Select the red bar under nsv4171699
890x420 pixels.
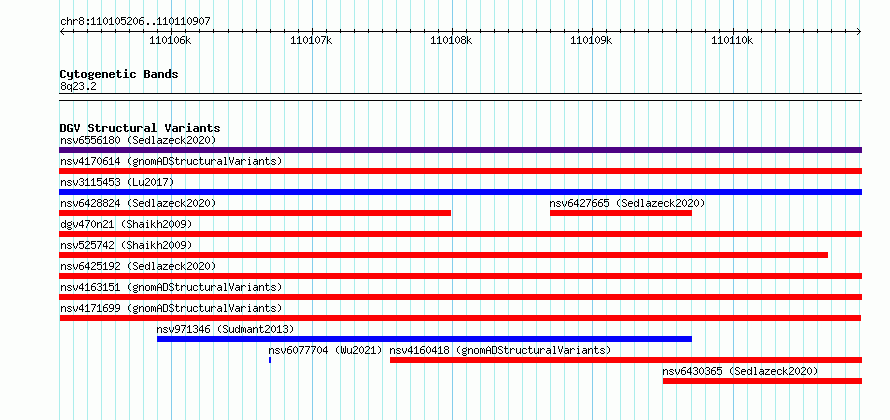click(x=460, y=318)
